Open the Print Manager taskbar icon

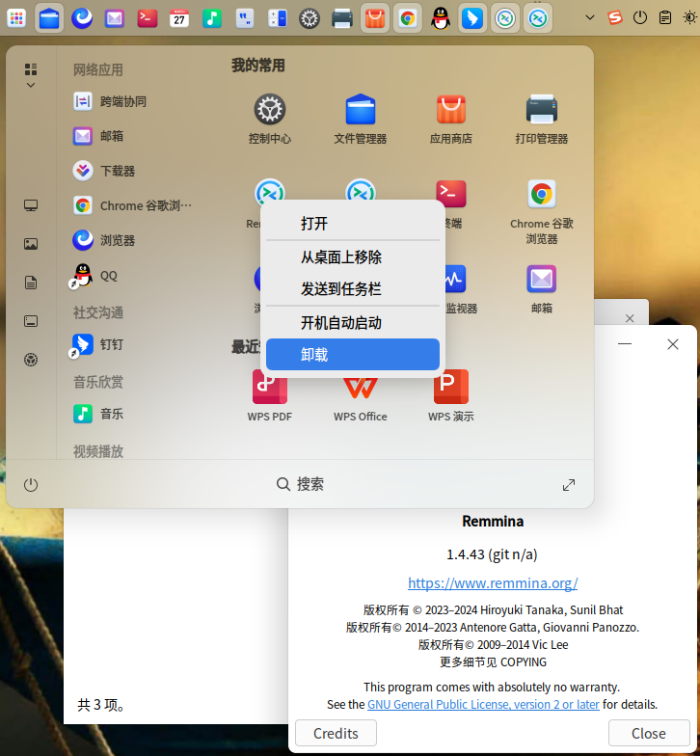coord(342,18)
